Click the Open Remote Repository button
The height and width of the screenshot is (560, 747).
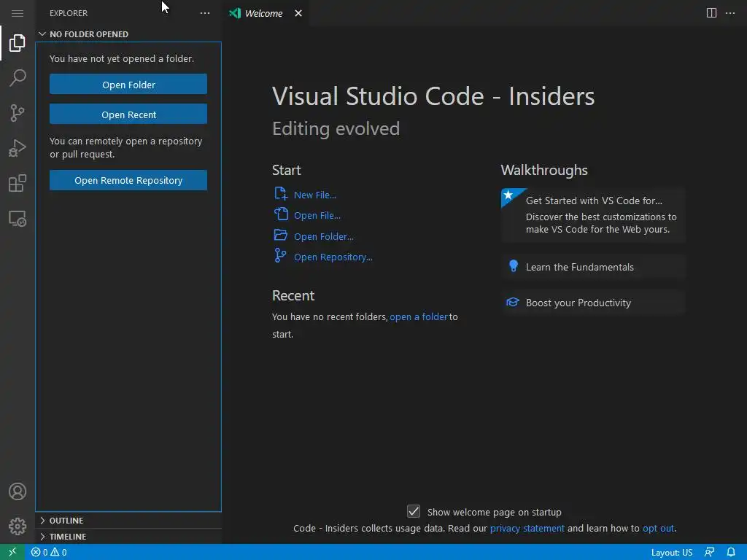(x=128, y=180)
